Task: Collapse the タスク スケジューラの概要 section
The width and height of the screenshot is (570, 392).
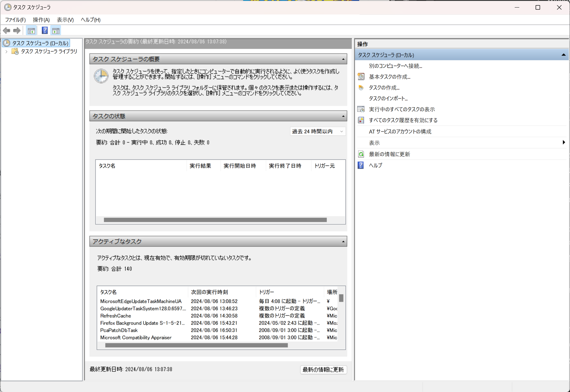Action: [x=343, y=59]
